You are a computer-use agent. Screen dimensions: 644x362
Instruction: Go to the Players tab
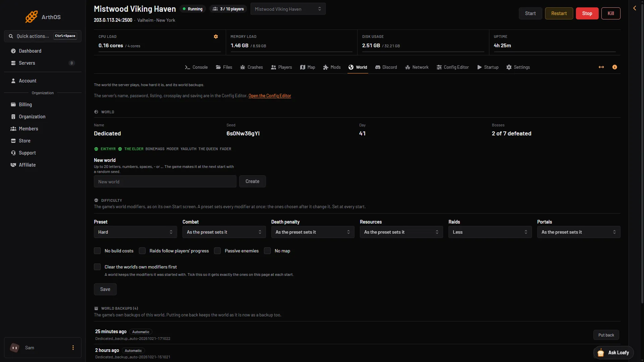[x=281, y=67]
